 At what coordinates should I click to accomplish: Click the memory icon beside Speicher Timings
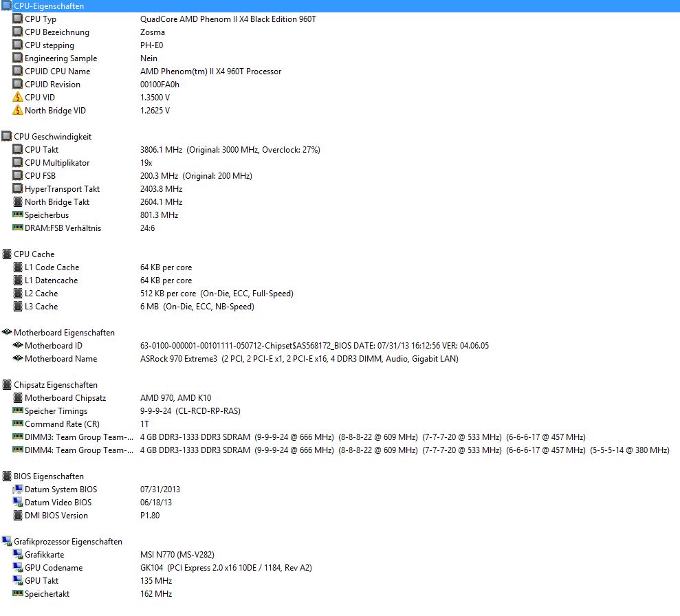(x=17, y=410)
